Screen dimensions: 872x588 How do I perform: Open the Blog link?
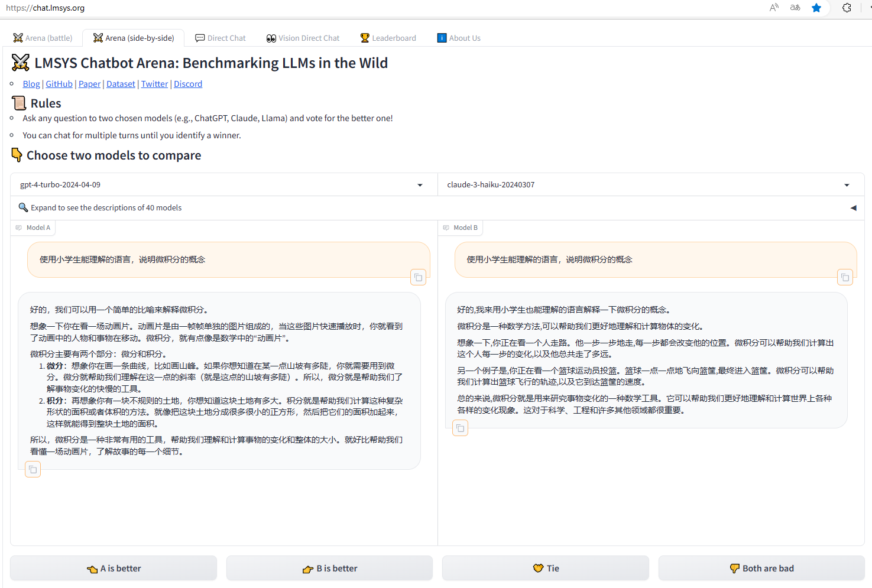31,84
